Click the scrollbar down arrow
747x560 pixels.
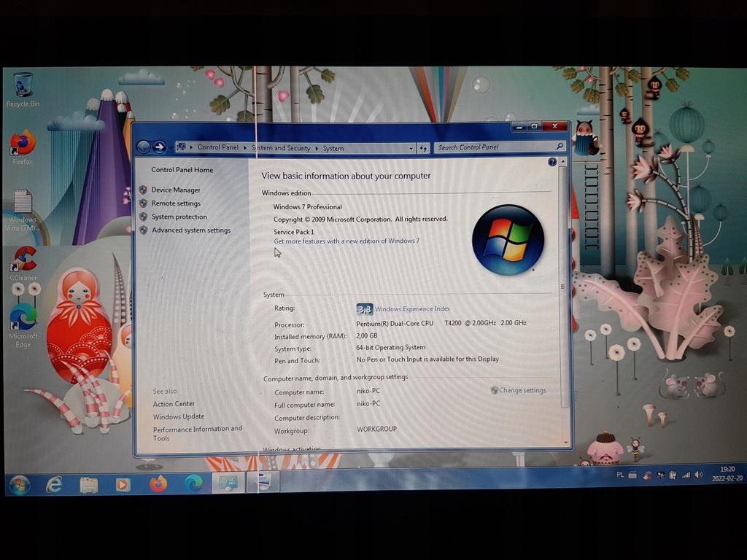coord(565,443)
